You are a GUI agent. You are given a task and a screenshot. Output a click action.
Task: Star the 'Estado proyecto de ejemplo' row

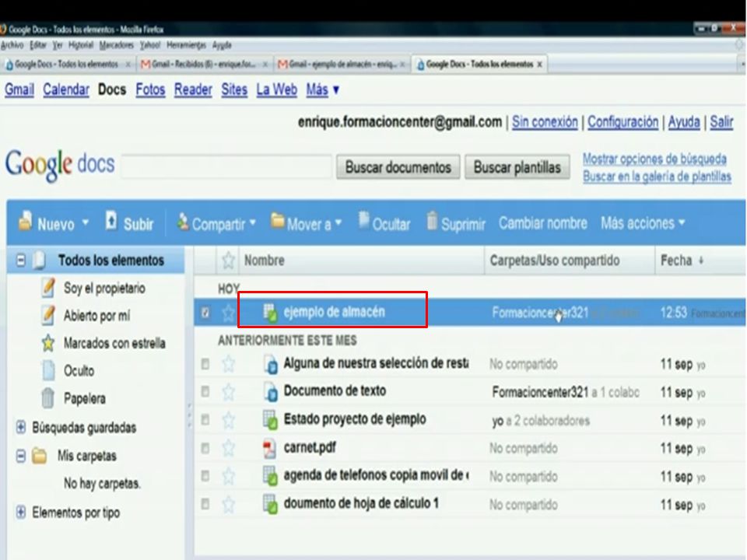228,420
